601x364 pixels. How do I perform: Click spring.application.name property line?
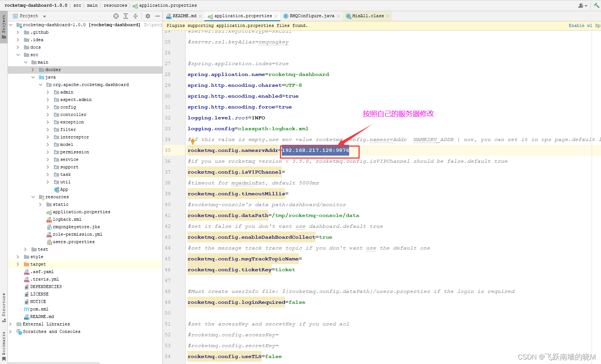point(258,74)
